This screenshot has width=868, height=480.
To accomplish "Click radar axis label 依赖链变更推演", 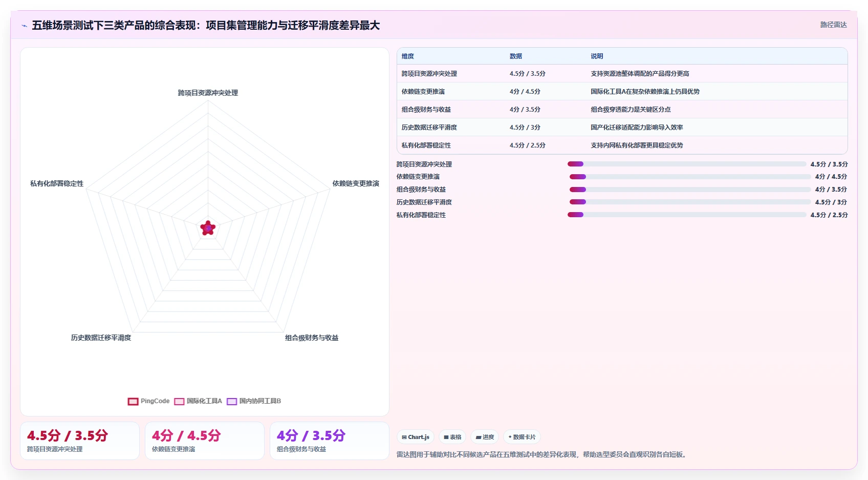I will (x=356, y=183).
